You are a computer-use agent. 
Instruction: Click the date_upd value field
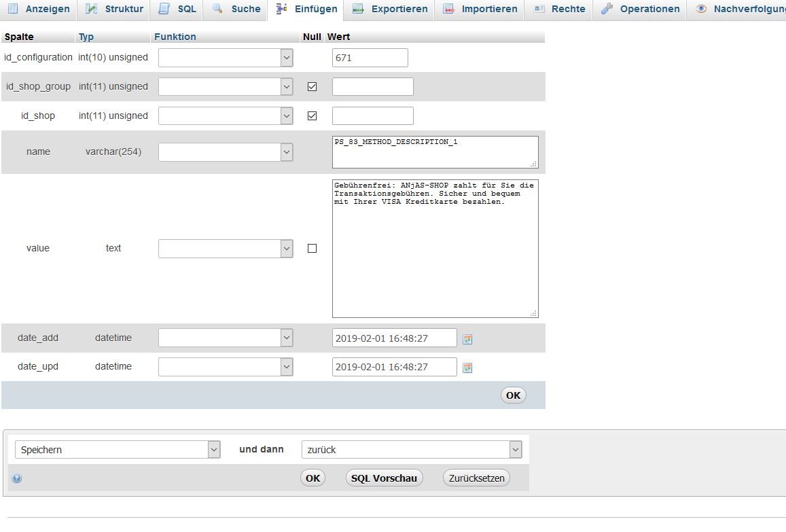pos(395,366)
